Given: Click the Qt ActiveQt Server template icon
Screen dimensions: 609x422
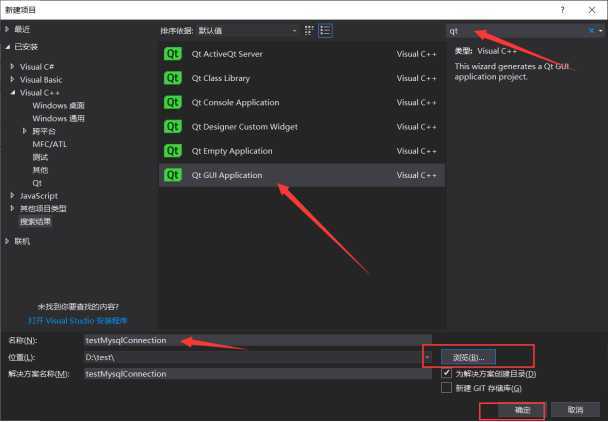Looking at the screenshot, I should [x=173, y=54].
